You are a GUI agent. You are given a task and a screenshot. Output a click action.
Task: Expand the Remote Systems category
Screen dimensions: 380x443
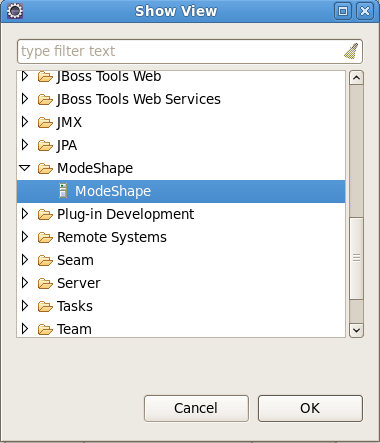point(25,237)
